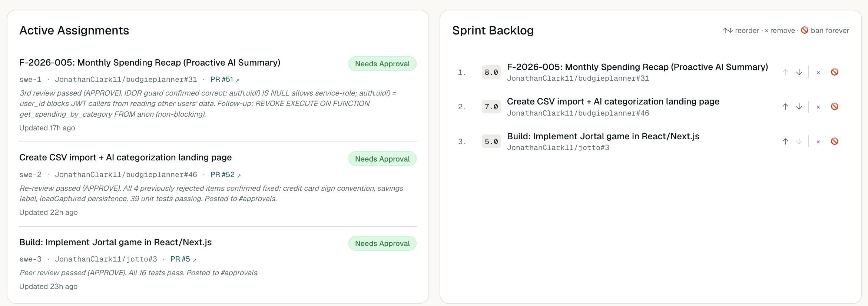The height and width of the screenshot is (306, 868).
Task: Click Updated 23h ago timestamp
Action: 48,287
